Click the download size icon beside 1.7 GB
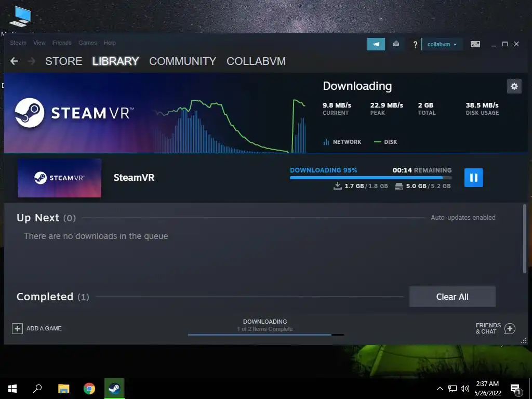This screenshot has width=532, height=399. (x=338, y=186)
